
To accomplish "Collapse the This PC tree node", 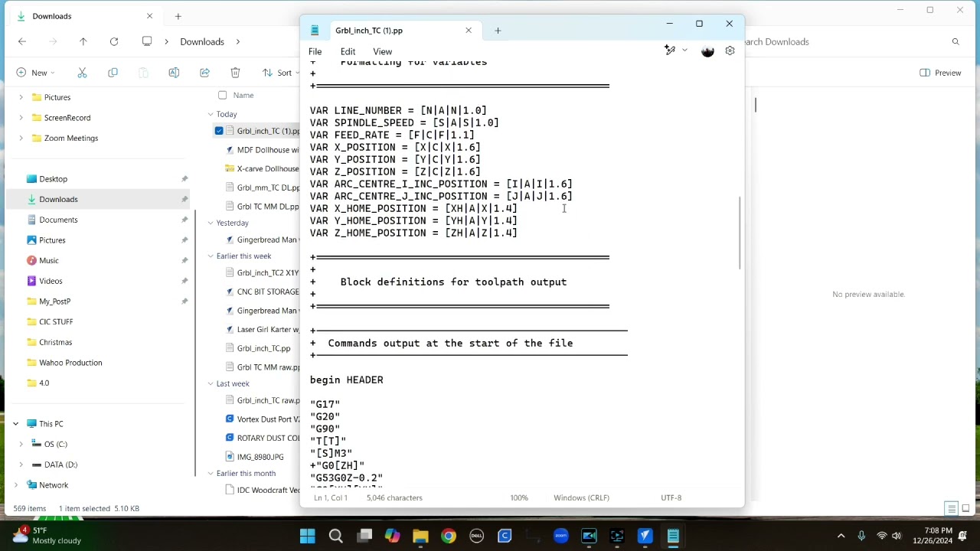I will click(x=15, y=423).
